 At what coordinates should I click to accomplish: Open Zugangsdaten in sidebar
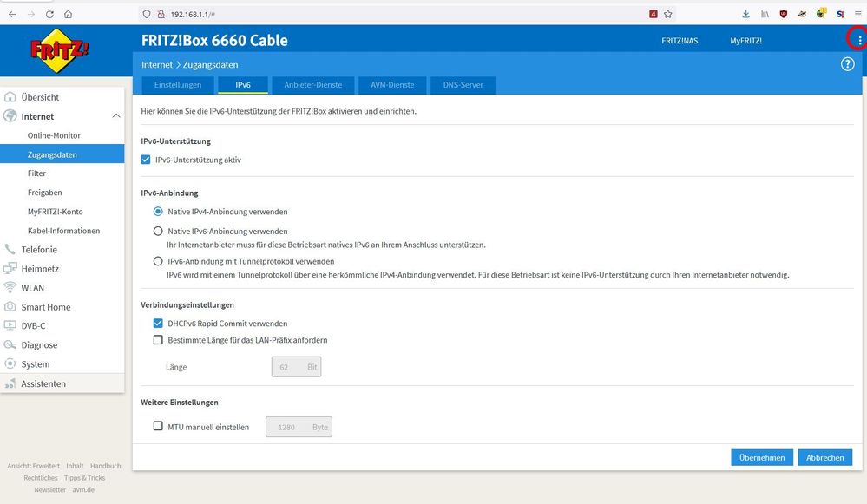coord(62,154)
